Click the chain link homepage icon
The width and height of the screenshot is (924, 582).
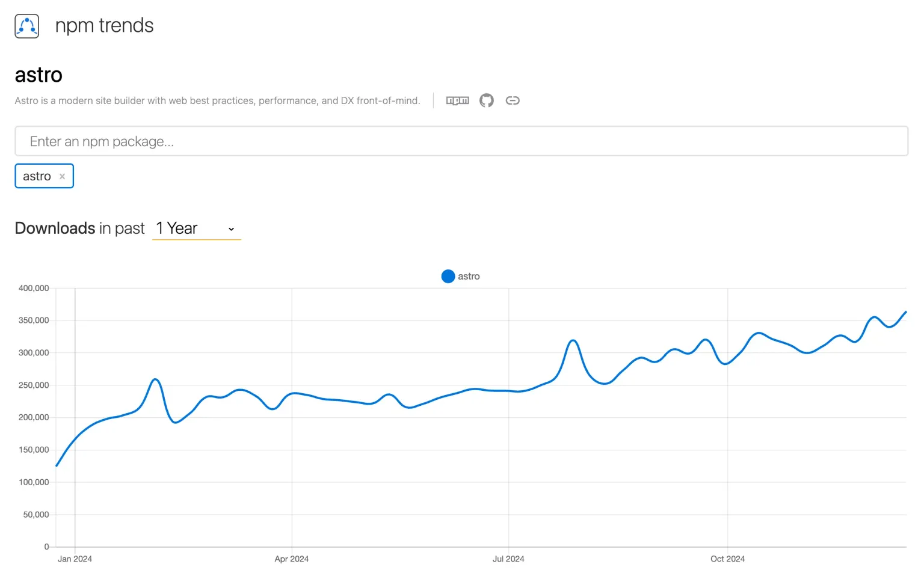(513, 100)
